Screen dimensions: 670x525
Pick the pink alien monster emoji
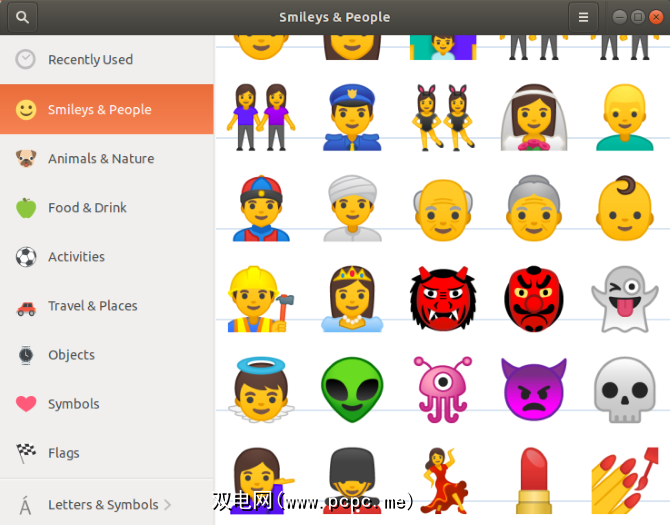[443, 390]
